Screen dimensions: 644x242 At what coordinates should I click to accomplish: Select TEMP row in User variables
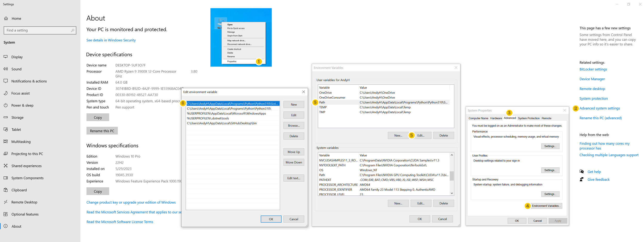point(384,107)
